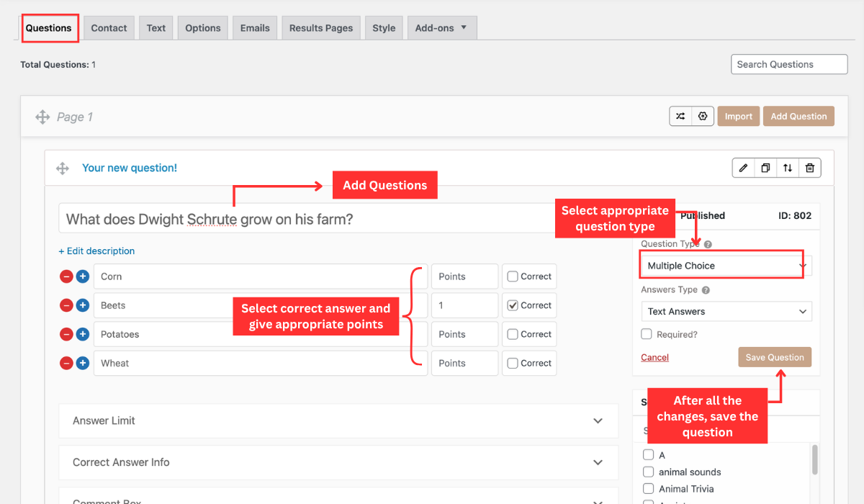The height and width of the screenshot is (504, 864).
Task: Add an answer after Wheat with plus icon
Action: click(x=83, y=363)
